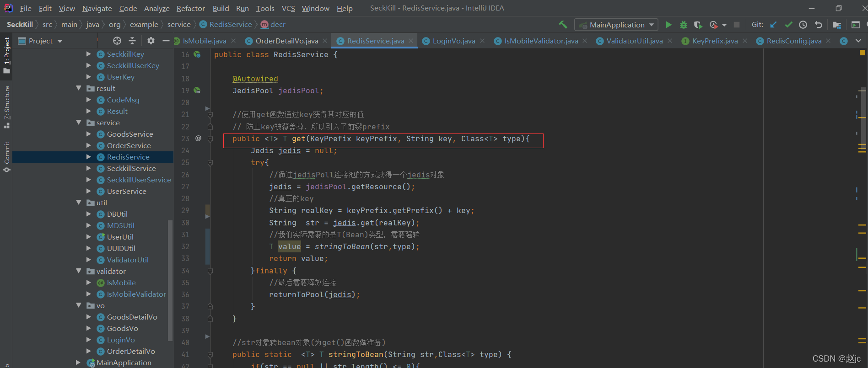This screenshot has width=868, height=368.
Task: Open Project panel settings gear
Action: click(151, 41)
